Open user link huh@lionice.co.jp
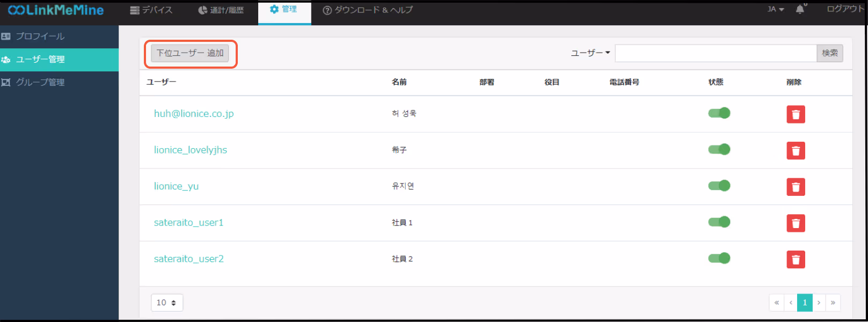This screenshot has height=322, width=868. click(194, 114)
